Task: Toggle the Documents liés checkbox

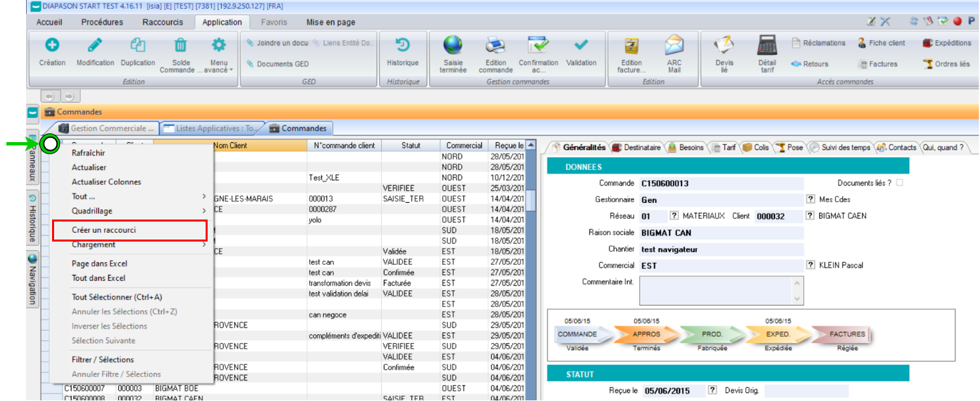Action: coord(901,183)
